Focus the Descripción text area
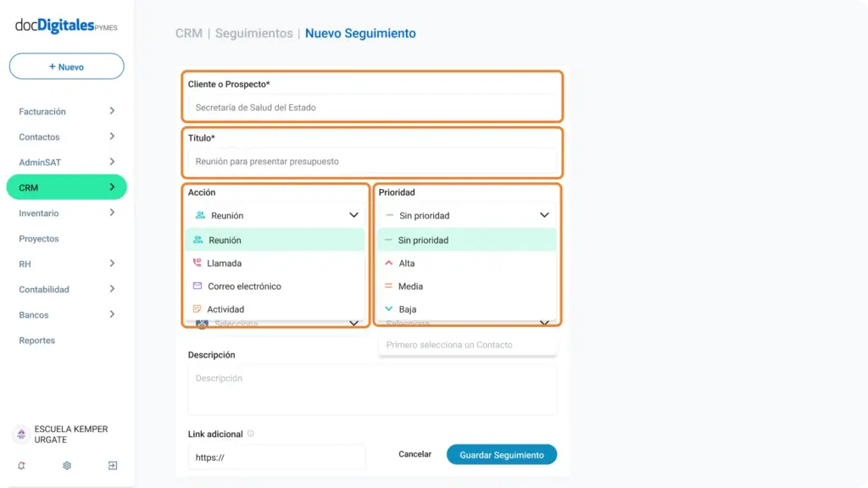 point(372,390)
